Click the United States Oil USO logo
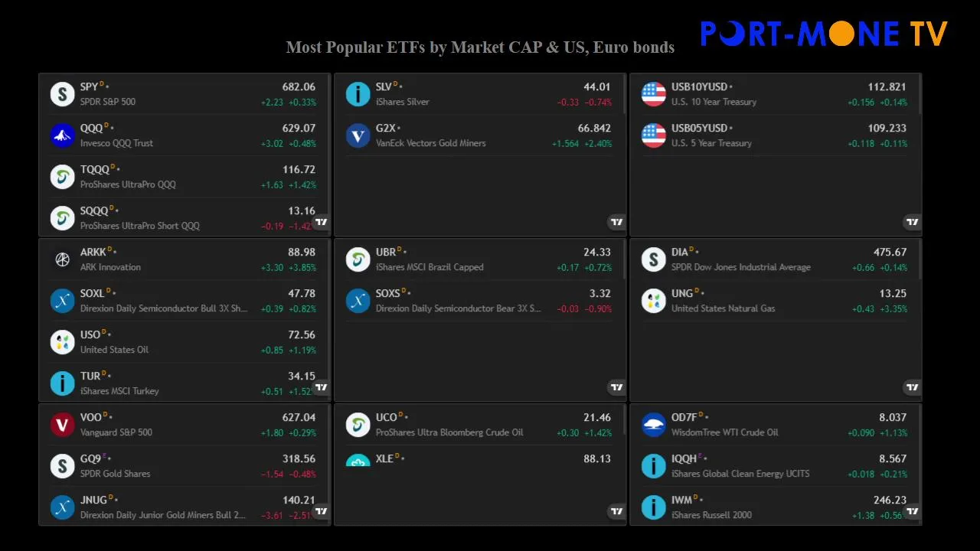The height and width of the screenshot is (551, 980). (62, 342)
